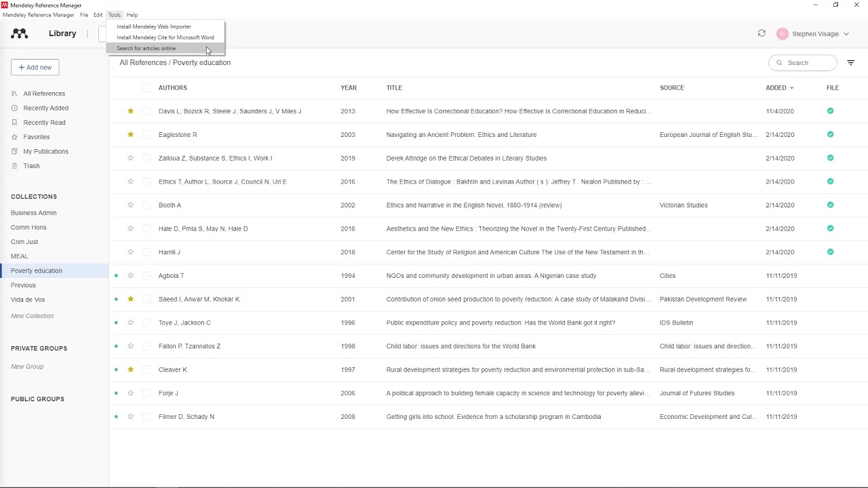Click the Mendeley logo icon
The height and width of the screenshot is (488, 868).
[x=20, y=33]
